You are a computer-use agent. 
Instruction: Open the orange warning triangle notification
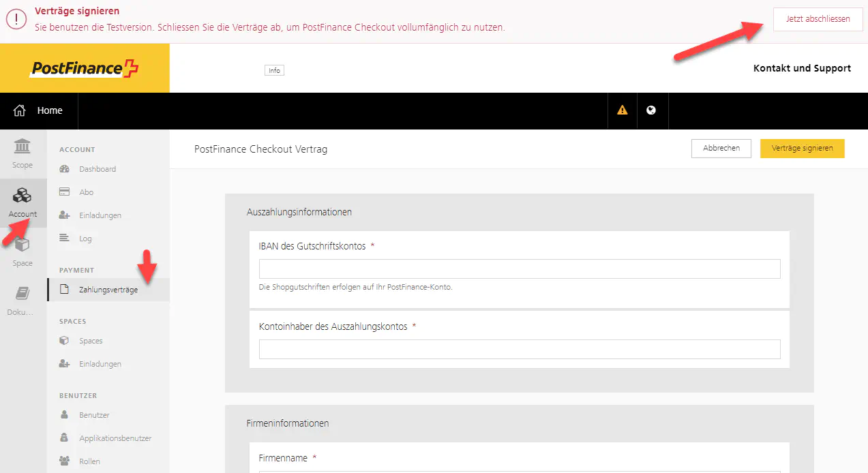622,110
